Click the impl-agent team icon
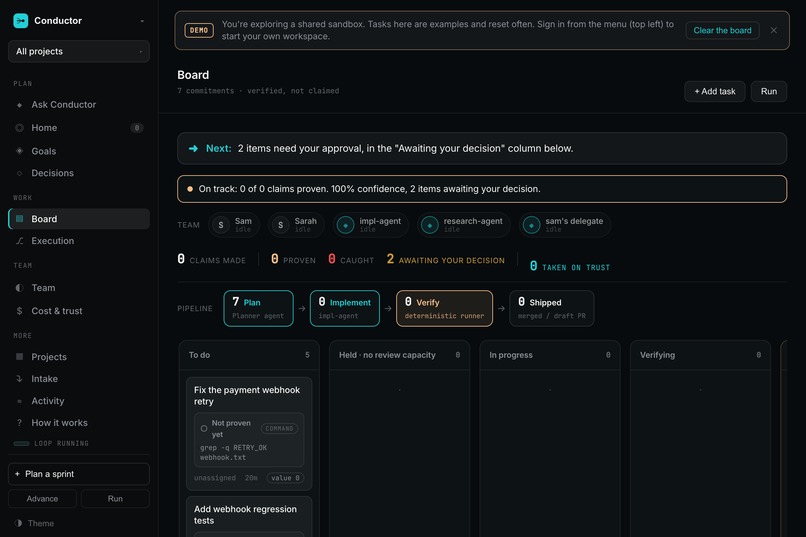Image resolution: width=806 pixels, height=537 pixels. (x=345, y=225)
